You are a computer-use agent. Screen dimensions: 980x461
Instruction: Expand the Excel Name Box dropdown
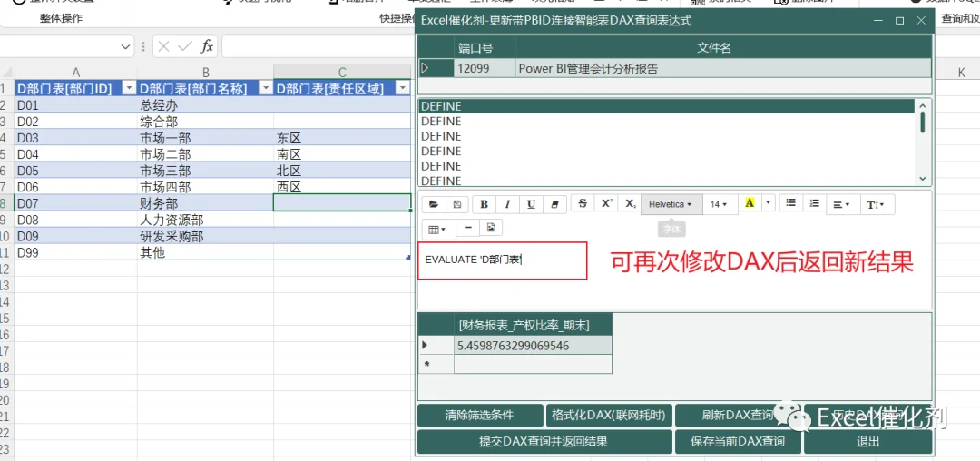pyautogui.click(x=125, y=47)
